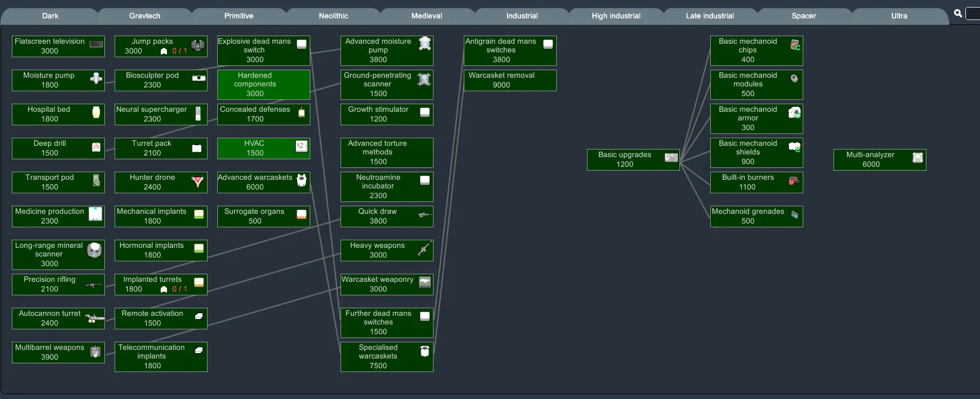Click the Long-range mineral scanner icon
980x399 pixels.
95,250
